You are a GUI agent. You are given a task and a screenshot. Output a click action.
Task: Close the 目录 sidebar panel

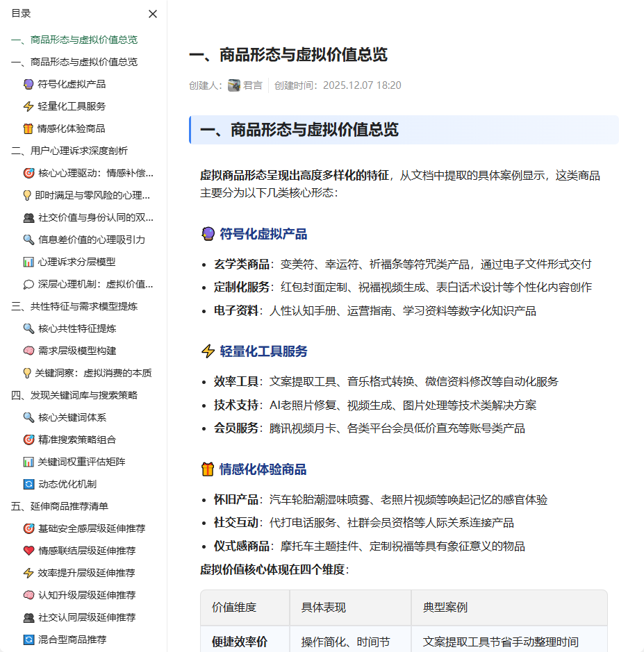click(153, 13)
